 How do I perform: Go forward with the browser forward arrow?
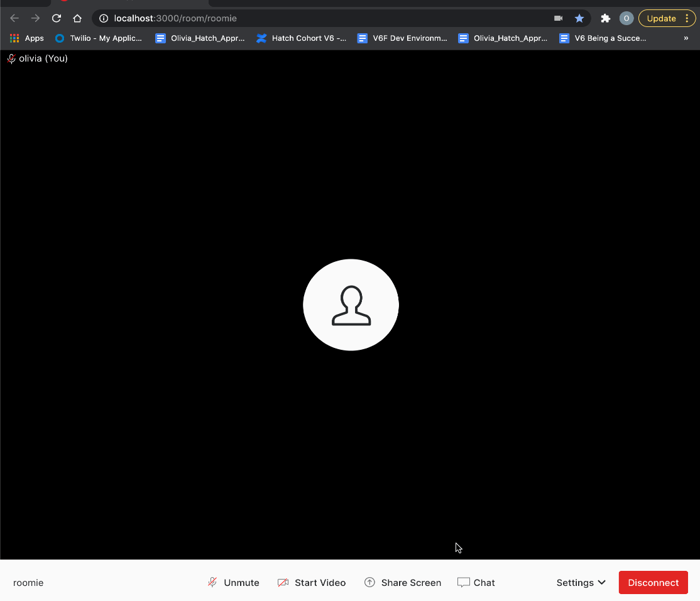(35, 18)
